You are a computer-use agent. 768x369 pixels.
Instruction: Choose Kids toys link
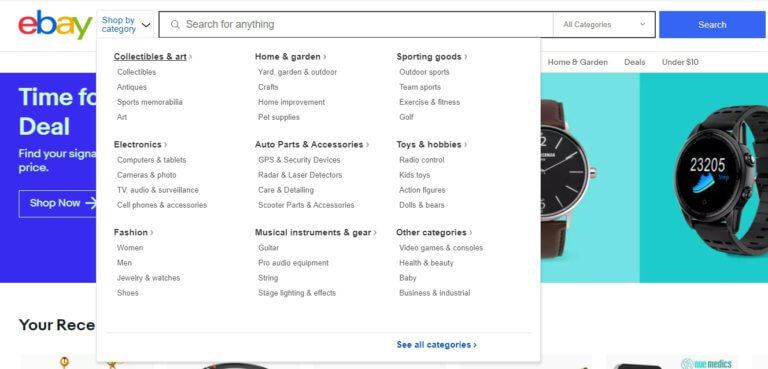[414, 175]
